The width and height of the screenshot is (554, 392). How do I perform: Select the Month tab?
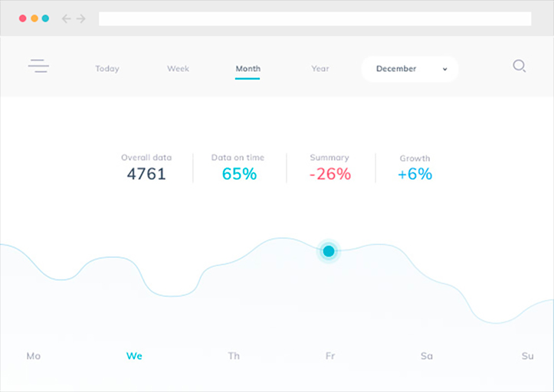click(248, 68)
